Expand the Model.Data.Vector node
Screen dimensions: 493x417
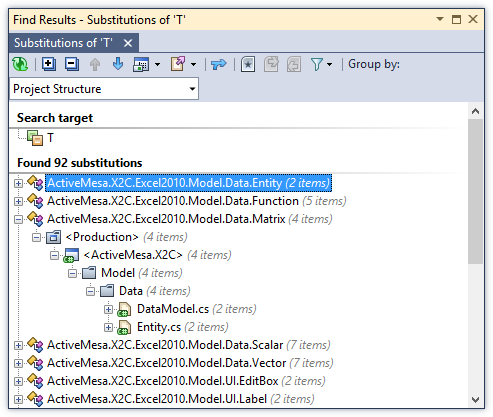(18, 363)
